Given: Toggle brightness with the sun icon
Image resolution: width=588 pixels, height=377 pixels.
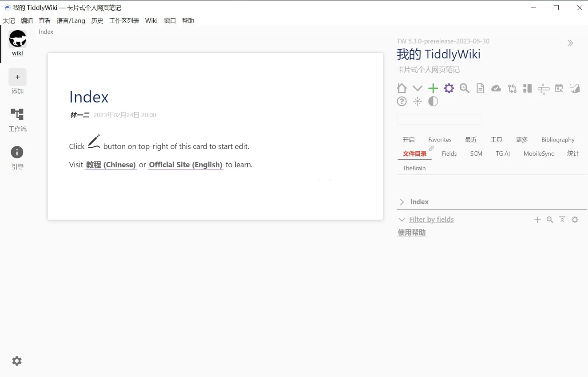Looking at the screenshot, I should (417, 101).
